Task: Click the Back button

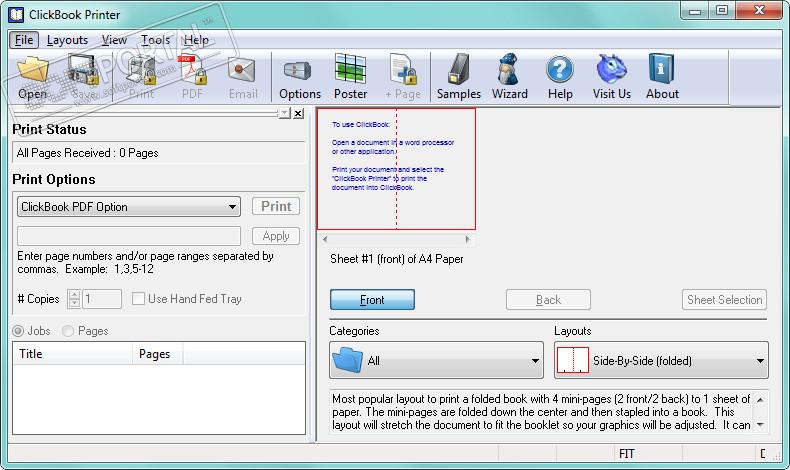Action: coord(548,300)
